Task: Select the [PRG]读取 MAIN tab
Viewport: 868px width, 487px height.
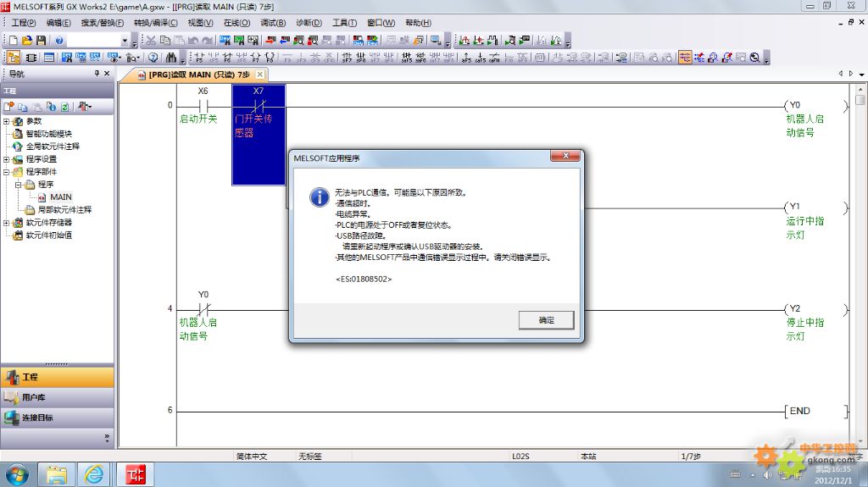Action: (x=198, y=75)
